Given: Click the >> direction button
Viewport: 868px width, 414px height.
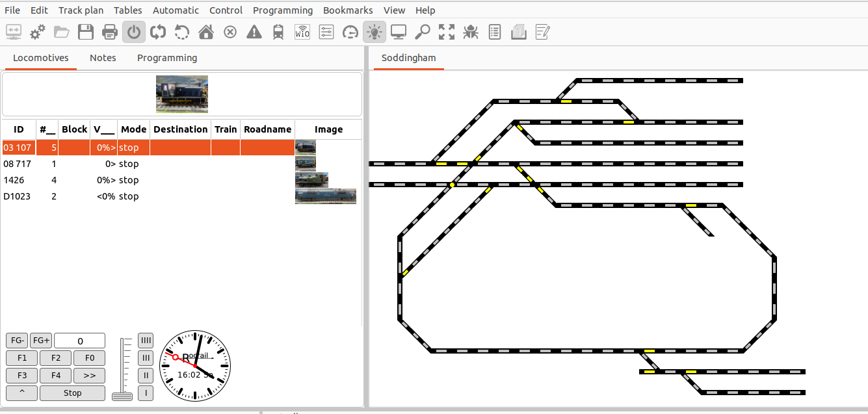Looking at the screenshot, I should click(89, 375).
